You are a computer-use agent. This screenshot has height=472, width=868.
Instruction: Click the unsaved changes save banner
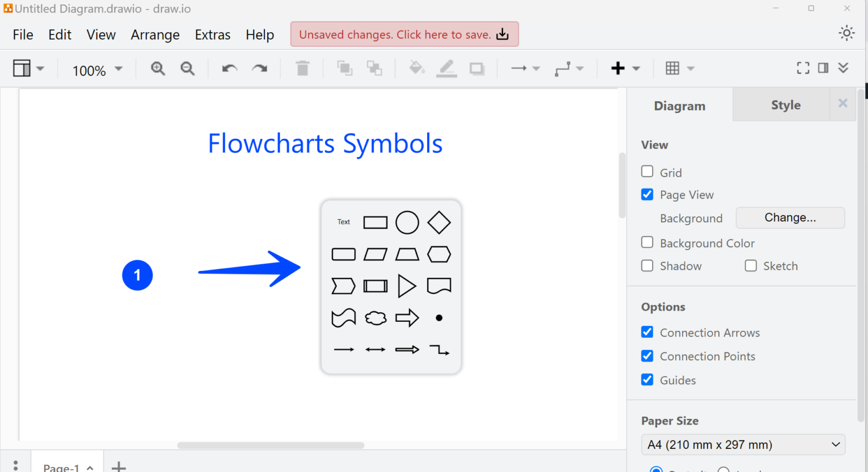(404, 34)
